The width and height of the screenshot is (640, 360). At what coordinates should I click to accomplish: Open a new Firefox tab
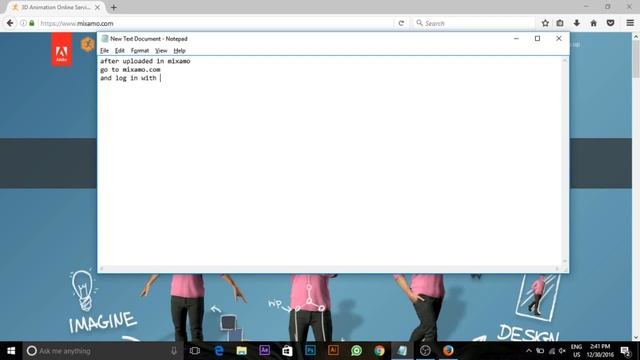coord(113,7)
